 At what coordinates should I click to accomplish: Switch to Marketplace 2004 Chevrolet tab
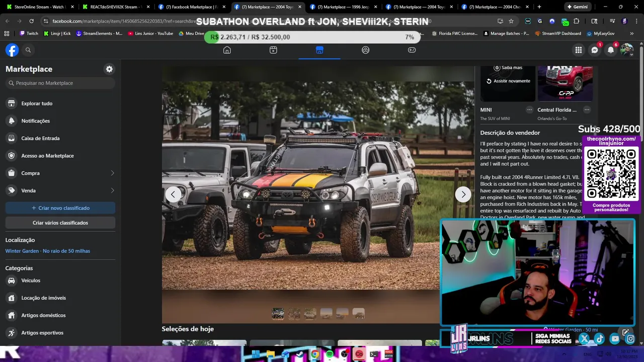496,7
